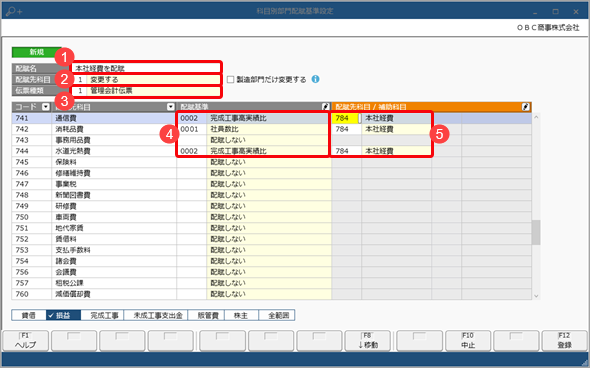
Task: Click the 配賦基準 column header
Action: pos(254,107)
